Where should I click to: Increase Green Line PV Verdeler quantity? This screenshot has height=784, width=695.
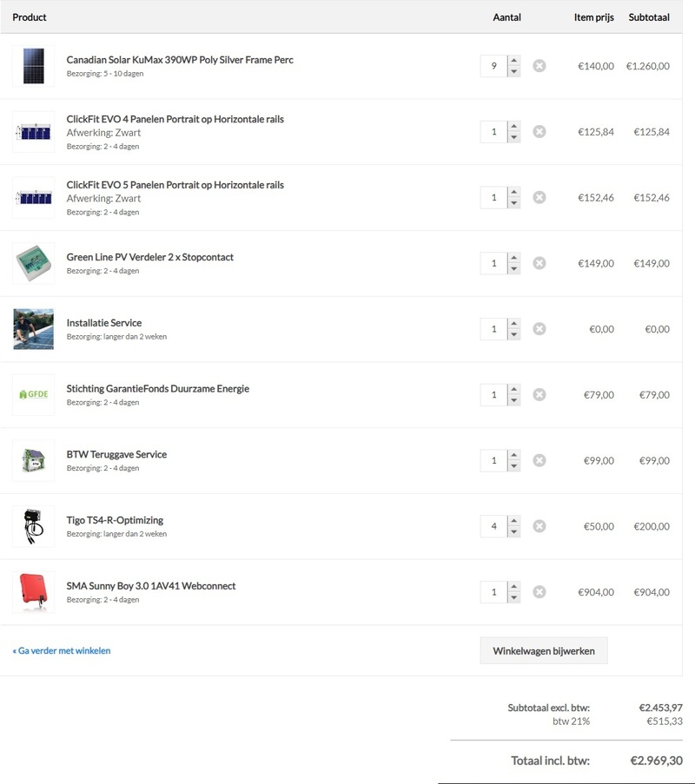point(513,258)
